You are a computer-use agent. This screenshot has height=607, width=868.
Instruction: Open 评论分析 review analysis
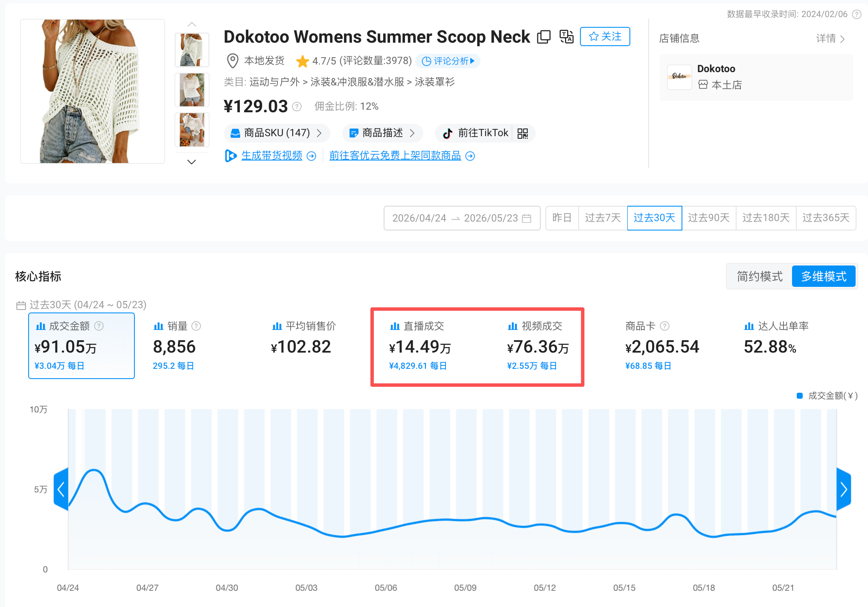pyautogui.click(x=448, y=61)
